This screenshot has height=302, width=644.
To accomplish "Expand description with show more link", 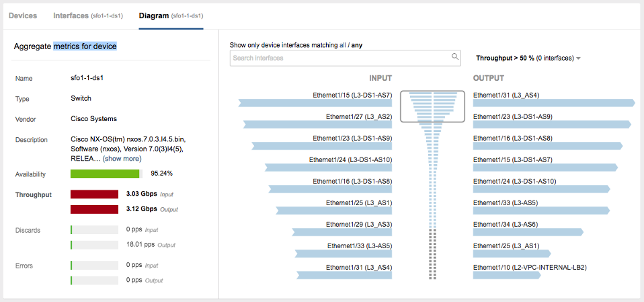I will pos(122,159).
